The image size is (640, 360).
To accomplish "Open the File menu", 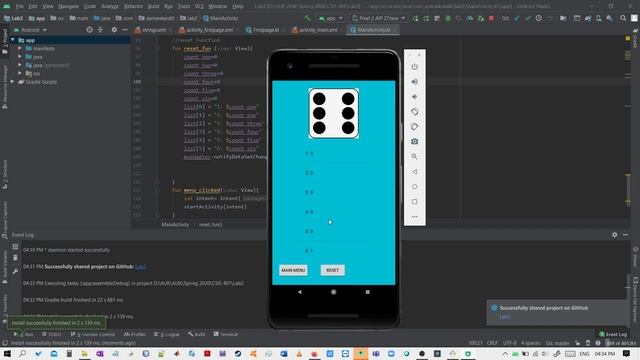I will click(x=19, y=6).
